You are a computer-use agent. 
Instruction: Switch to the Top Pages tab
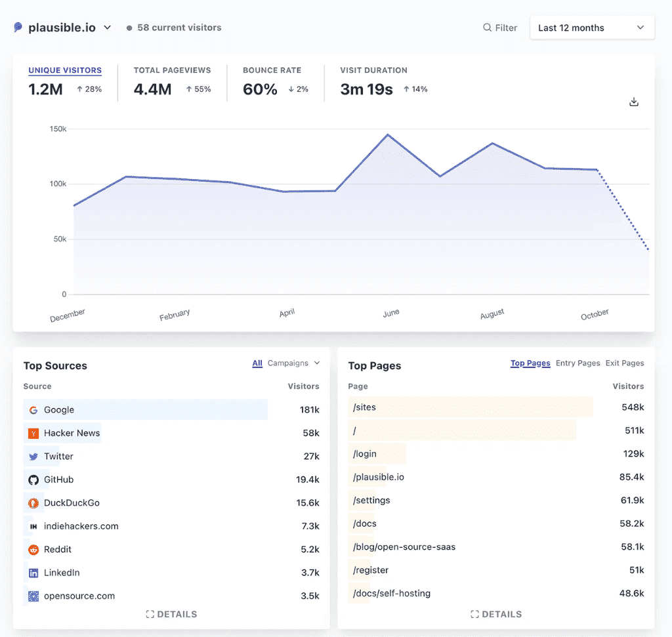pos(530,363)
